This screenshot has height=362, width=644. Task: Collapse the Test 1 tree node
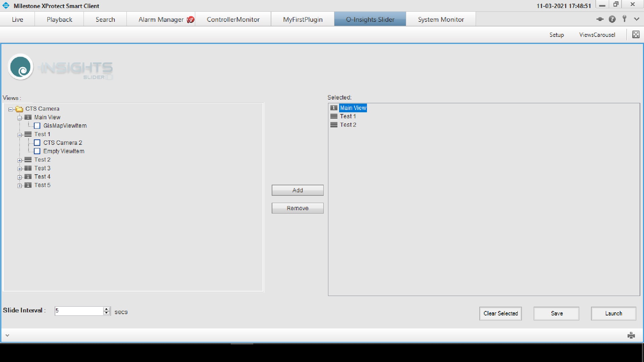(x=20, y=135)
